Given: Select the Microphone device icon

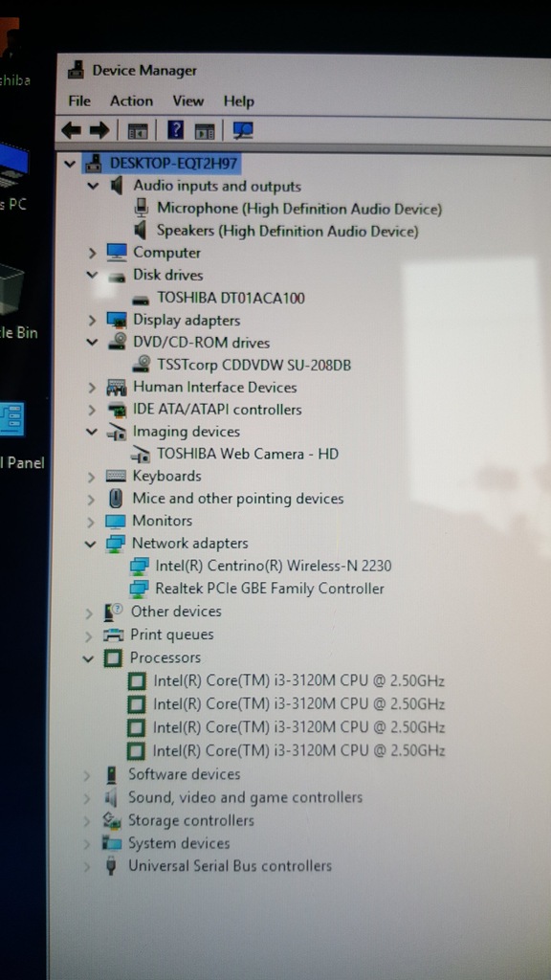Looking at the screenshot, I should (x=142, y=208).
